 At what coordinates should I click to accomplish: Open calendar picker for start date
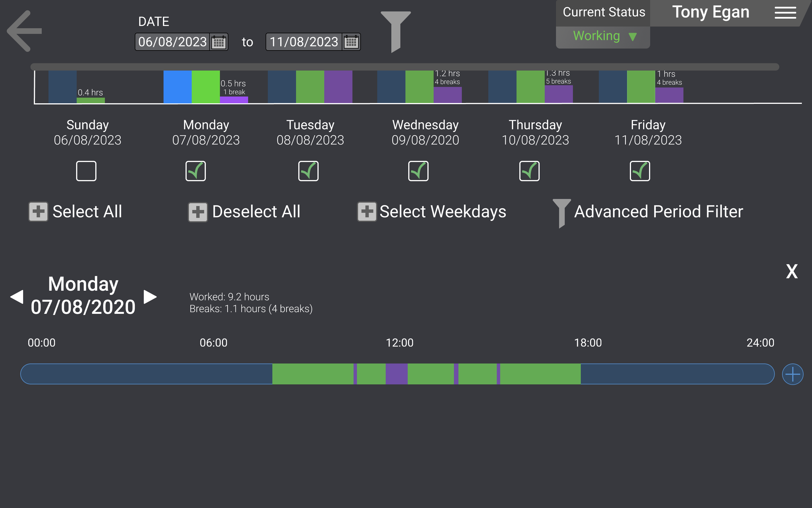pyautogui.click(x=219, y=42)
